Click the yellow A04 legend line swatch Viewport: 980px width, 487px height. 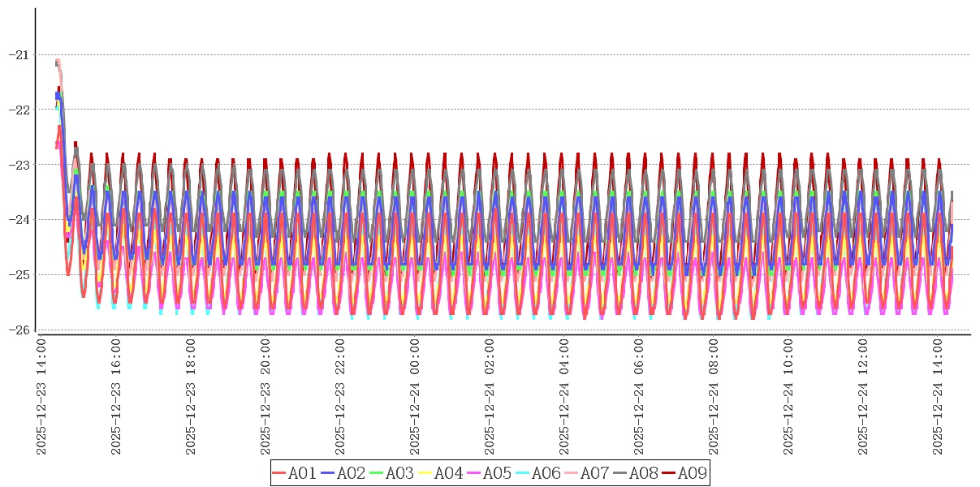[x=425, y=473]
